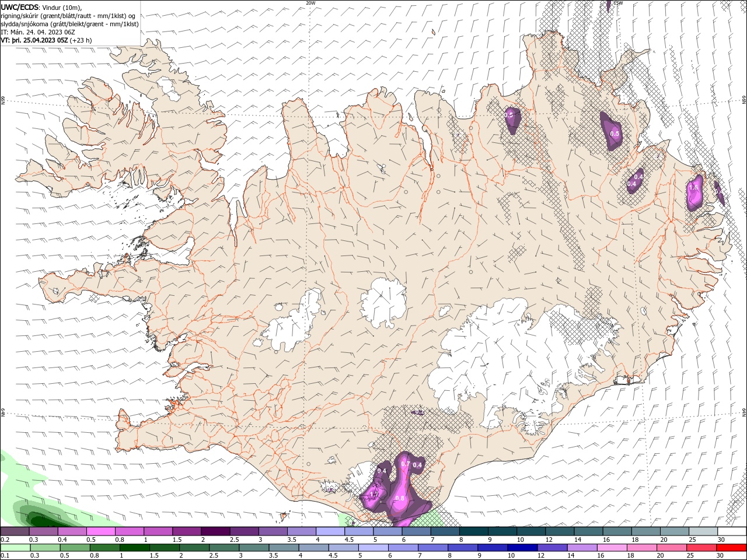
Task: Click the "0.8" precipitation value near the south coast
Action: click(x=400, y=498)
